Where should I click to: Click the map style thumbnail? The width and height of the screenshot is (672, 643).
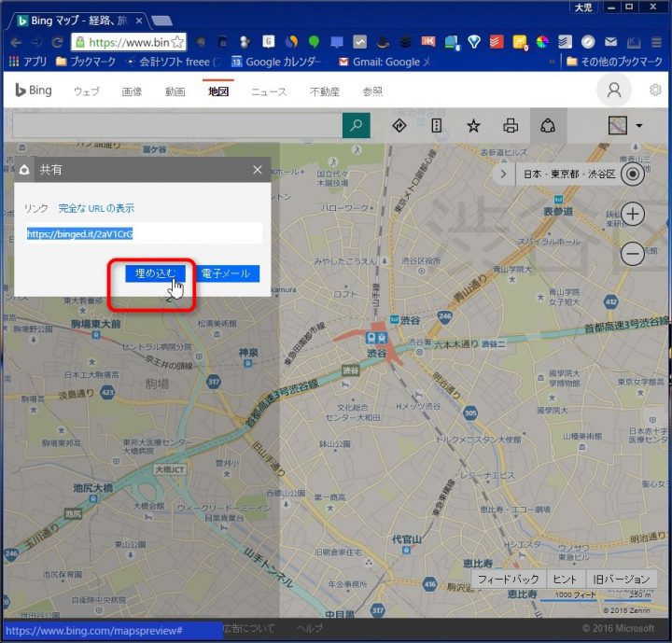tap(618, 126)
